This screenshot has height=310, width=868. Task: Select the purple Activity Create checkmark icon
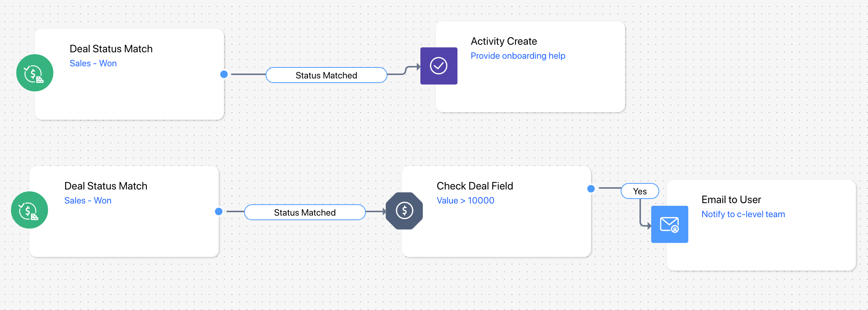tap(439, 66)
